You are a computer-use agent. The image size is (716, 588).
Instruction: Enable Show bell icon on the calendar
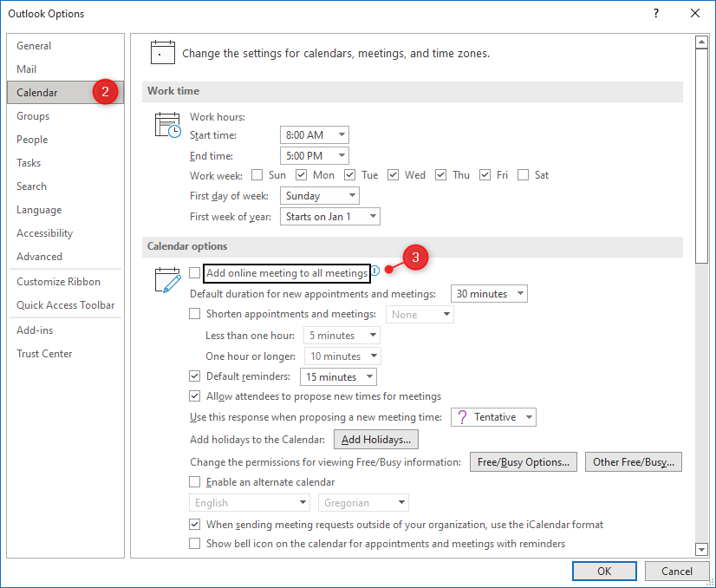click(x=195, y=544)
